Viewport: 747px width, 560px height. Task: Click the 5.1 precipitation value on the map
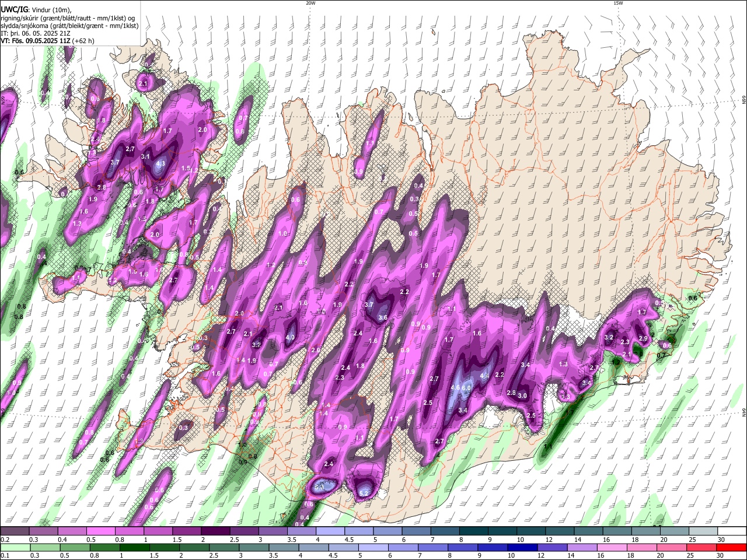tap(320, 486)
